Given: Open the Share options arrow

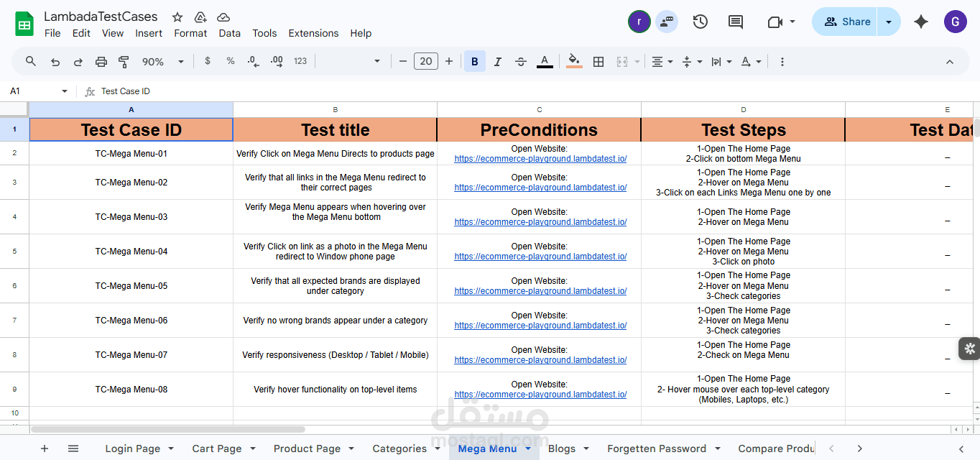Looking at the screenshot, I should 889,22.
